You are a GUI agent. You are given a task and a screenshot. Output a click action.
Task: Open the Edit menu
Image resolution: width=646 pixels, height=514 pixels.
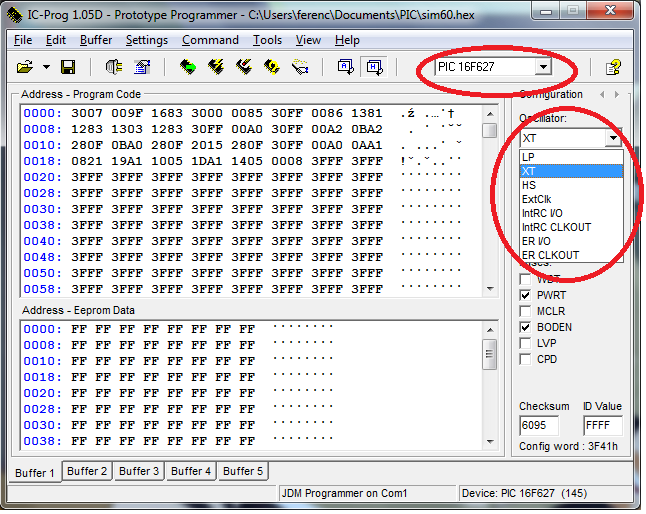[56, 40]
